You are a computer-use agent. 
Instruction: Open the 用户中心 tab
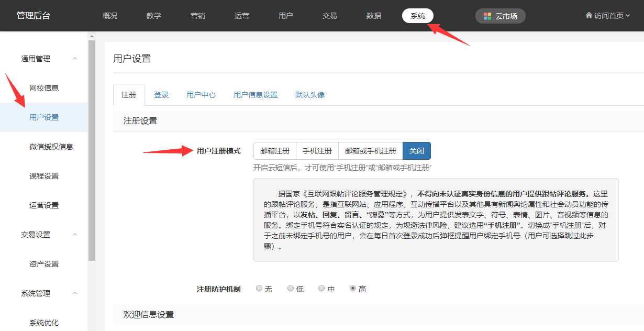[201, 95]
